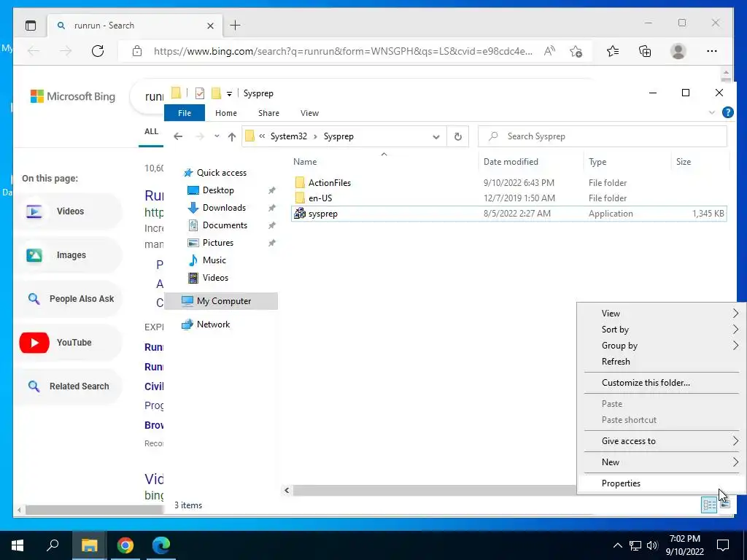Open Explorer help question mark
The height and width of the screenshot is (560, 747).
727,112
